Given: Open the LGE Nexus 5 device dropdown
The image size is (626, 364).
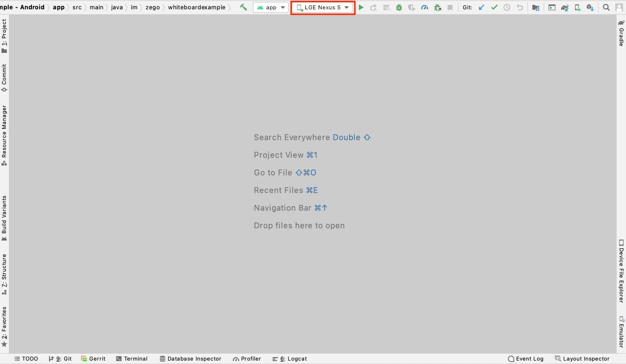Looking at the screenshot, I should (x=323, y=8).
